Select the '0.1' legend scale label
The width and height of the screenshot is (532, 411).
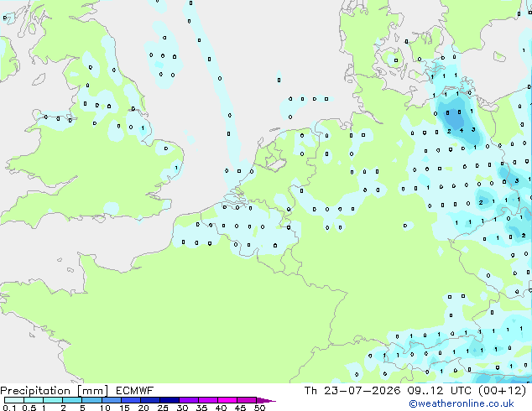[9, 408]
